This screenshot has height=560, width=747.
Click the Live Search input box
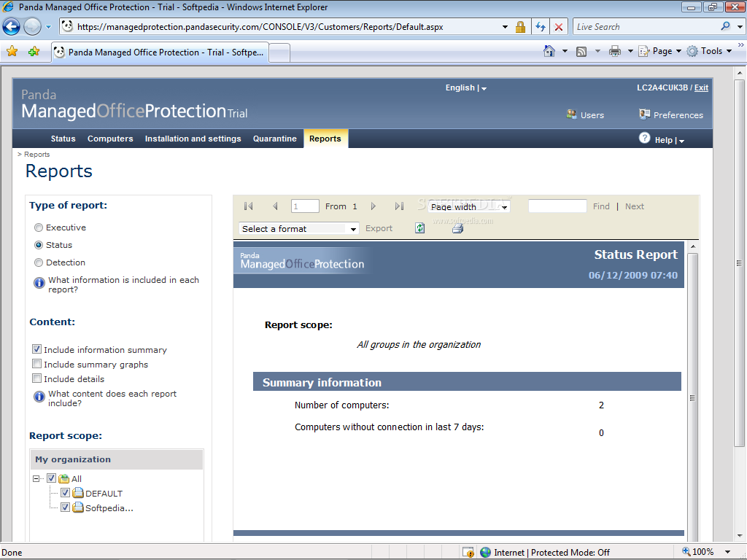tap(646, 27)
